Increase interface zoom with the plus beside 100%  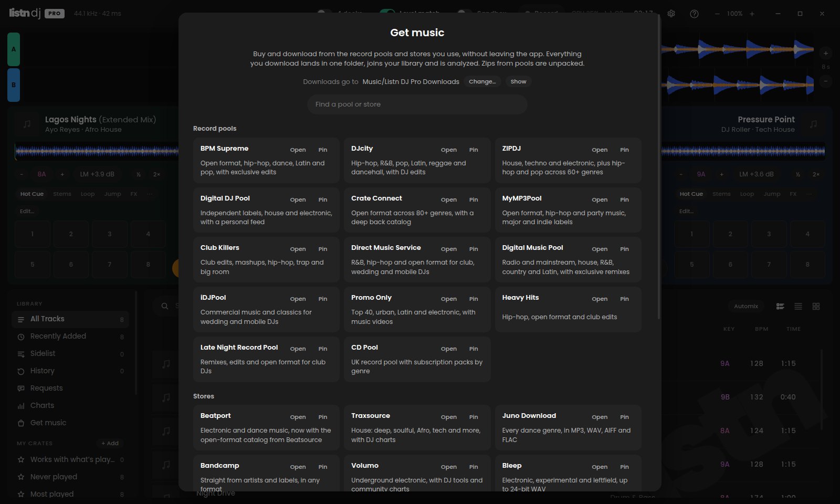coord(752,14)
